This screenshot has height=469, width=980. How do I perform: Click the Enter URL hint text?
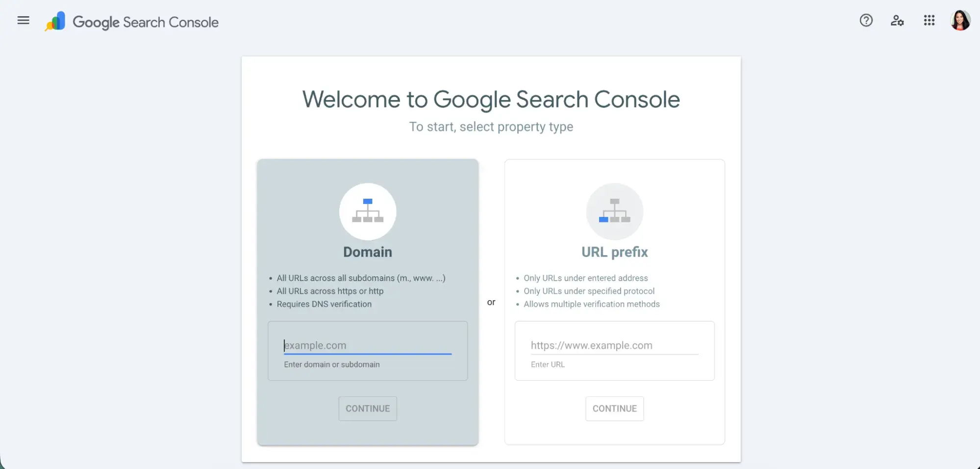coord(548,364)
